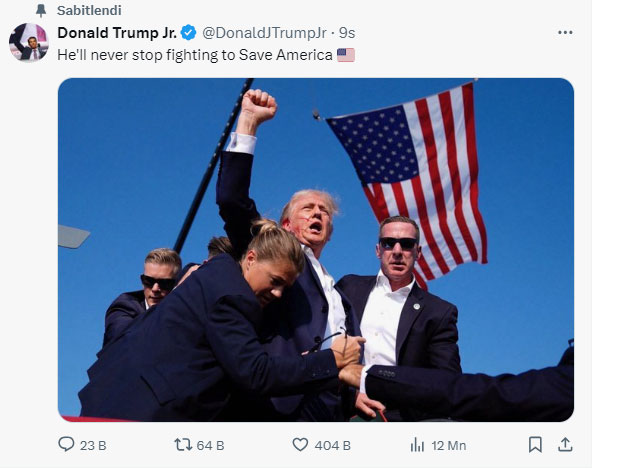Click the 64 B repost count
The width and height of the screenshot is (619, 468).
coord(210,445)
